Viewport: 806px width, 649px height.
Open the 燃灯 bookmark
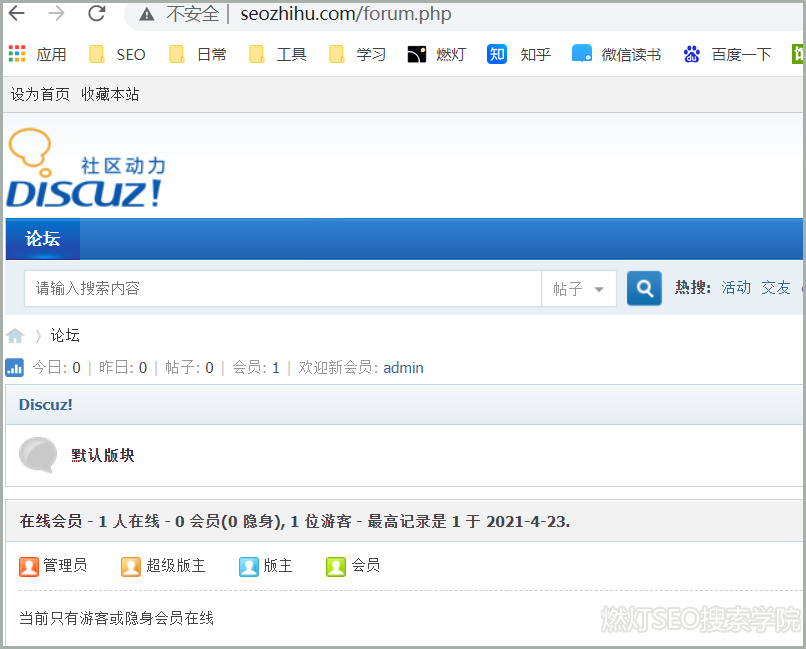pyautogui.click(x=436, y=54)
